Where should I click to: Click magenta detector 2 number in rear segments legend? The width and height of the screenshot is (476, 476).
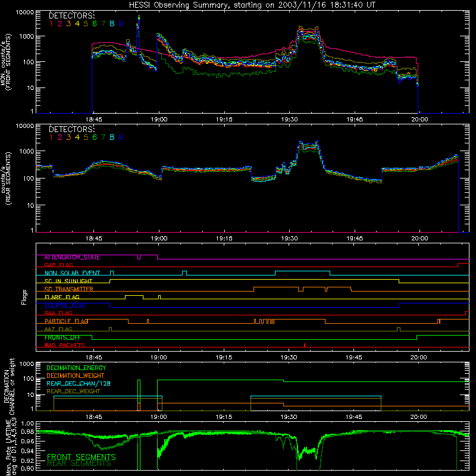pyautogui.click(x=60, y=137)
